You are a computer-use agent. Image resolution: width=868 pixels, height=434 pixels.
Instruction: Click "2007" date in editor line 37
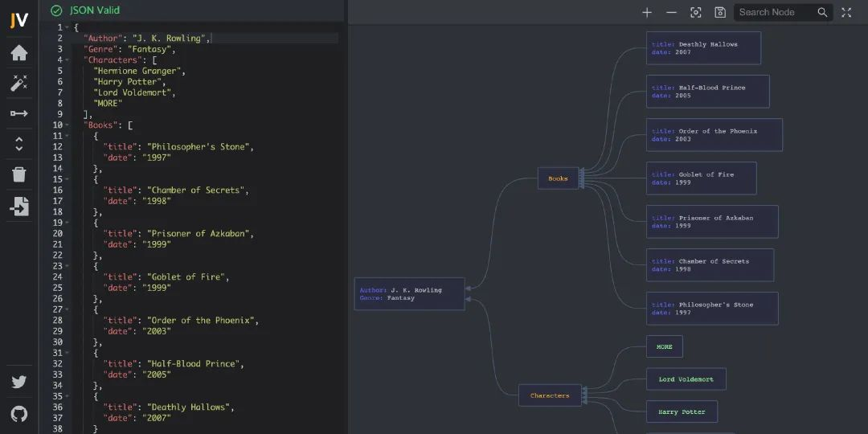157,418
